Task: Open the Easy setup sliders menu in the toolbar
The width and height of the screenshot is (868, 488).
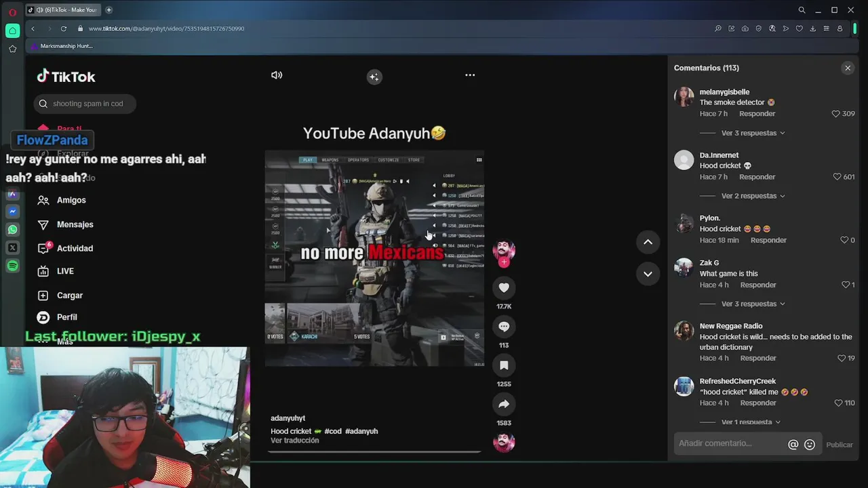Action: 826,28
